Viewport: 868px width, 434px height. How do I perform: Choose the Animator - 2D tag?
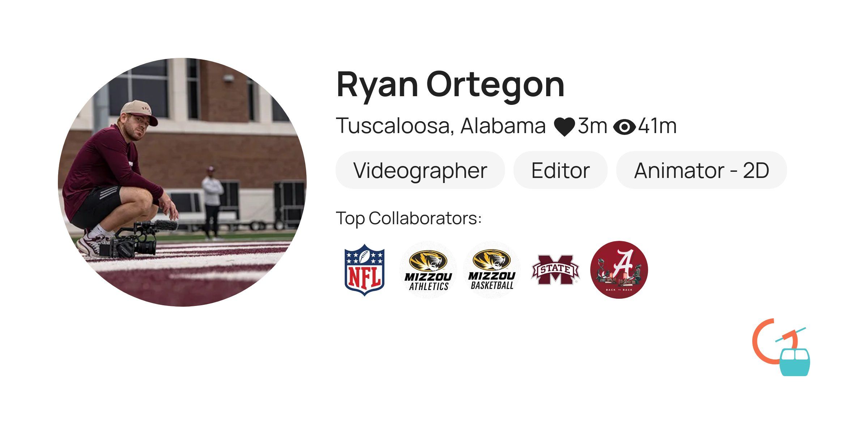pos(702,170)
